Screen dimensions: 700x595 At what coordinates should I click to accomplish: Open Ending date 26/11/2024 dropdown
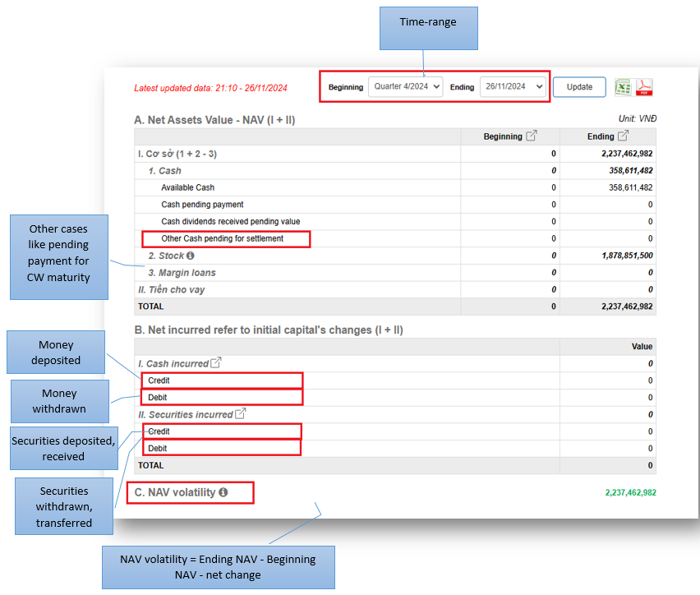513,86
